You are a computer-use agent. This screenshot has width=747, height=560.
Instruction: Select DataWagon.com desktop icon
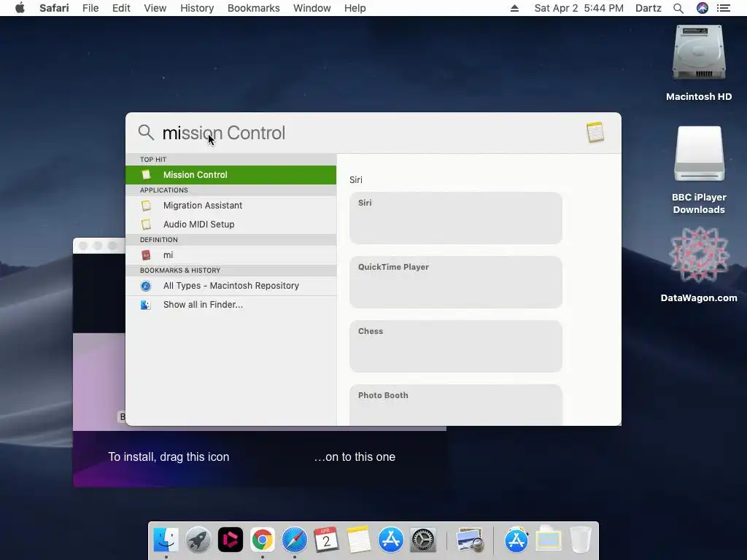(699, 255)
